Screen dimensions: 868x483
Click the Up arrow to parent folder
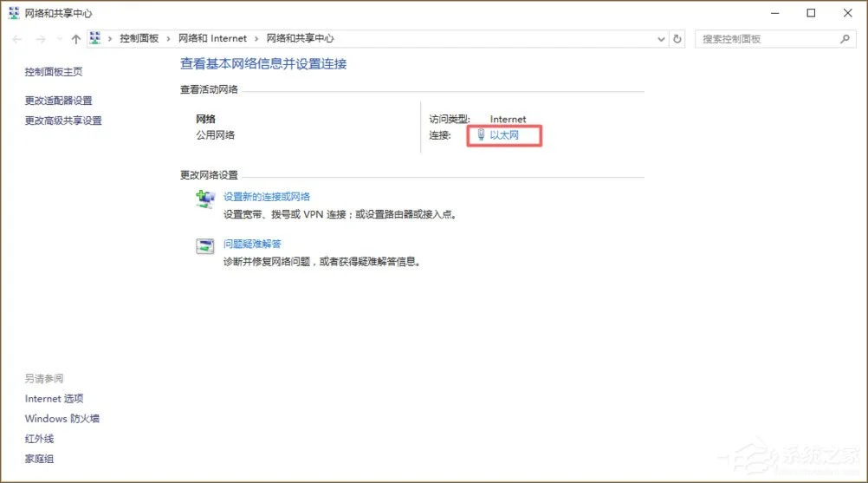76,39
